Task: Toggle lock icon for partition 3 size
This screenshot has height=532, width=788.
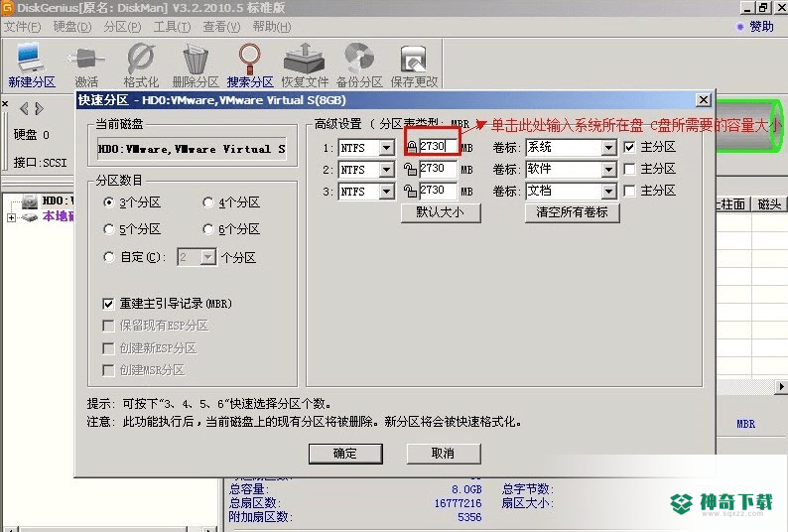Action: [411, 192]
